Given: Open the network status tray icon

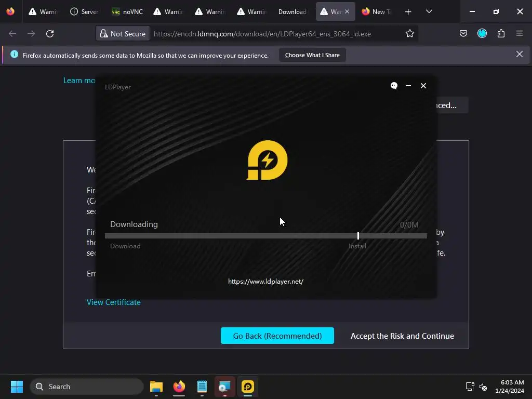Looking at the screenshot, I should 470,387.
